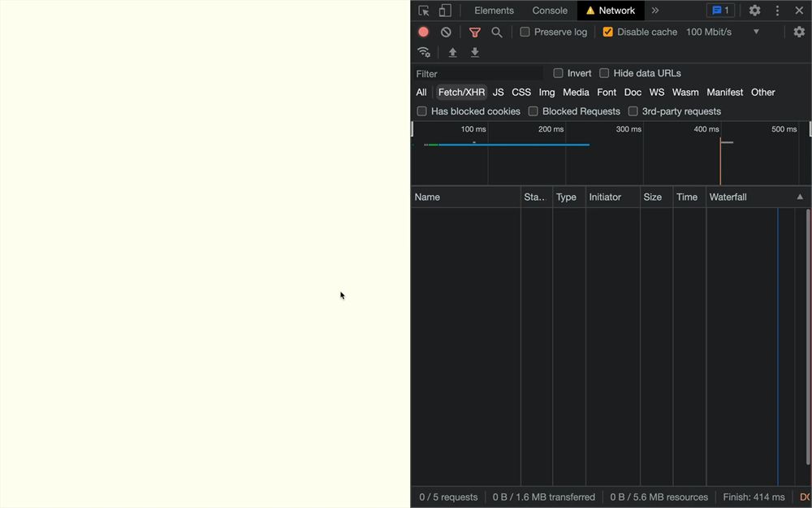This screenshot has width=812, height=508.
Task: Open network search with magnifier icon
Action: (497, 33)
